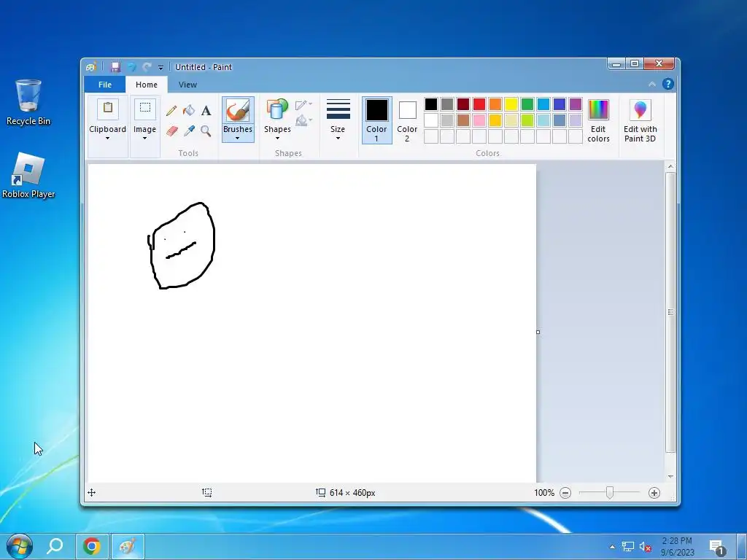Screen dimensions: 747x560
Task: Click the Windows Start button
Action: [x=19, y=546]
